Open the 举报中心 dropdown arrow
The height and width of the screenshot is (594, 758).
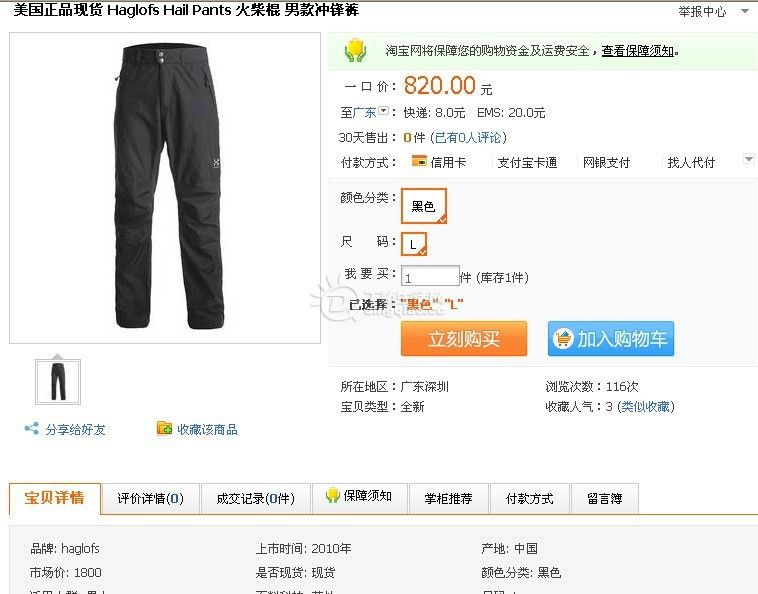pyautogui.click(x=745, y=11)
